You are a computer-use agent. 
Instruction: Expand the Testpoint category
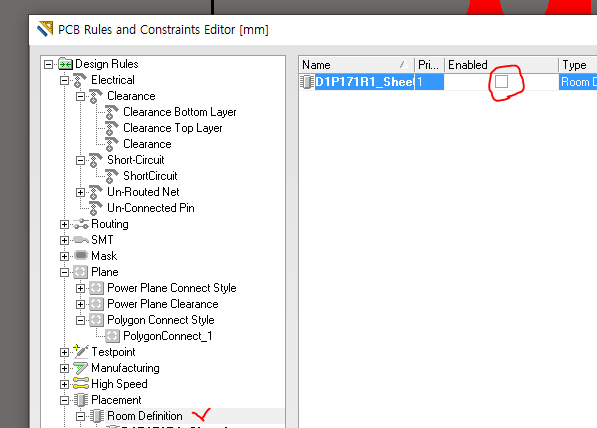[64, 352]
